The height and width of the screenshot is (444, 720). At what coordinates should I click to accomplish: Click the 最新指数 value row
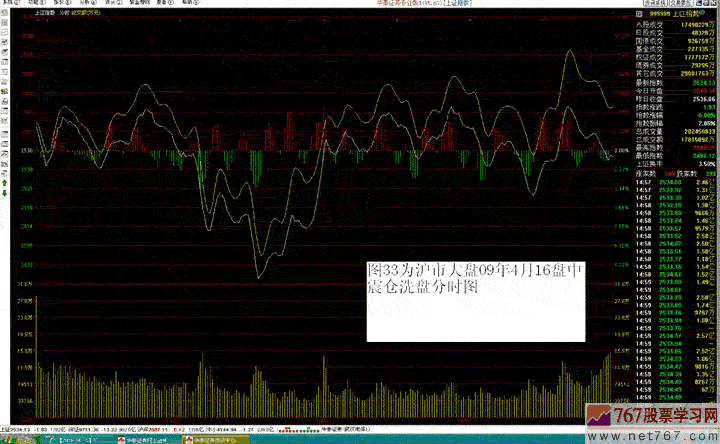(x=675, y=83)
